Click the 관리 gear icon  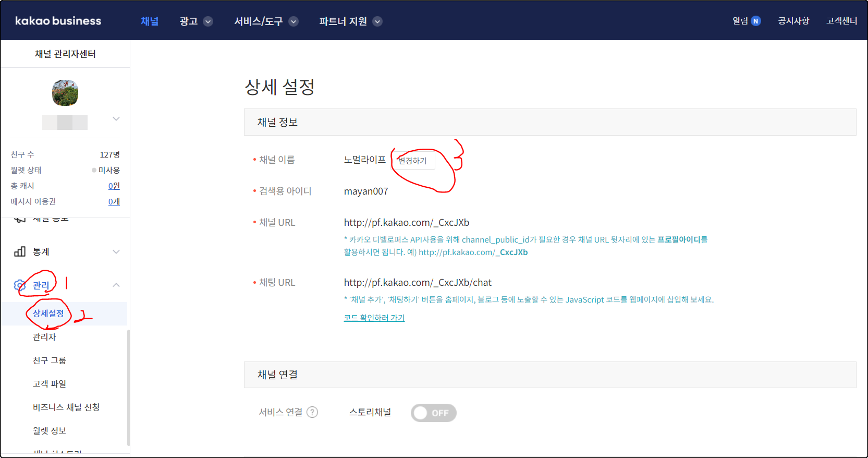click(20, 285)
